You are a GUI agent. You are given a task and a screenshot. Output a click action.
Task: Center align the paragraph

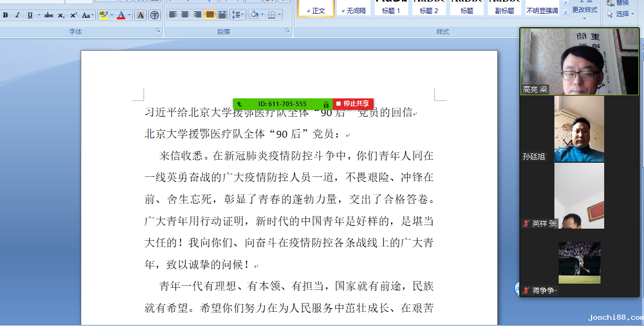pos(185,15)
